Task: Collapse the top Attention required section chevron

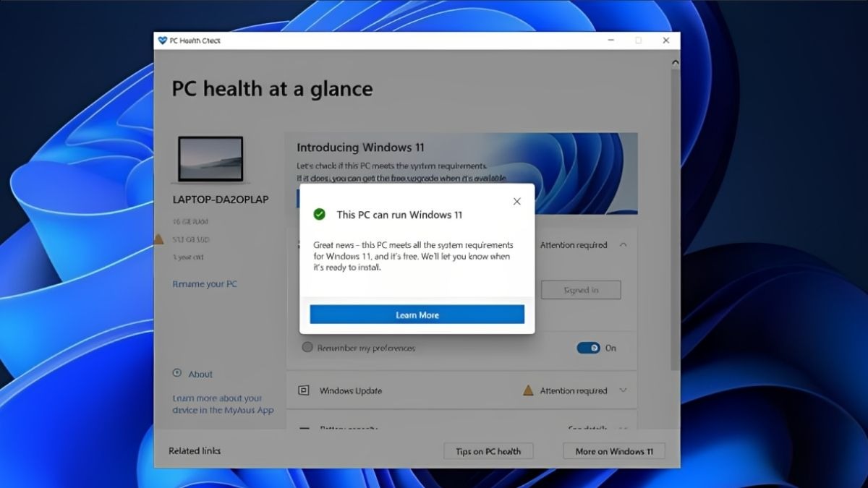Action: (x=623, y=245)
